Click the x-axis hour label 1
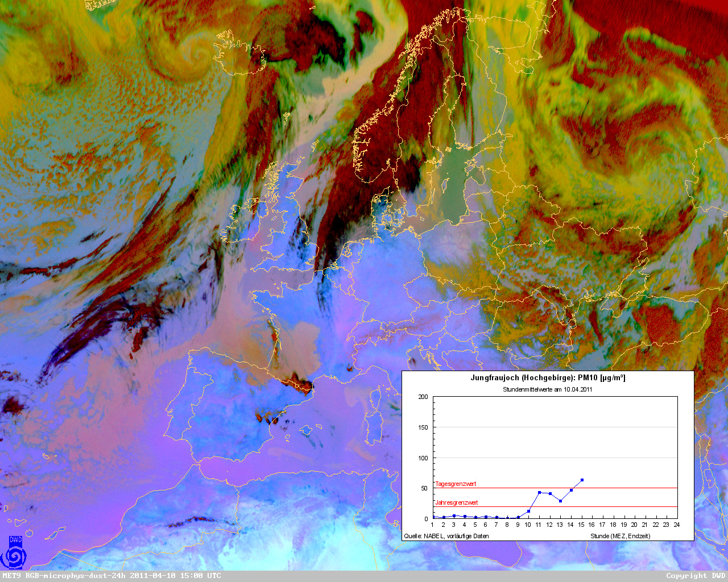The image size is (728, 582). tap(433, 525)
